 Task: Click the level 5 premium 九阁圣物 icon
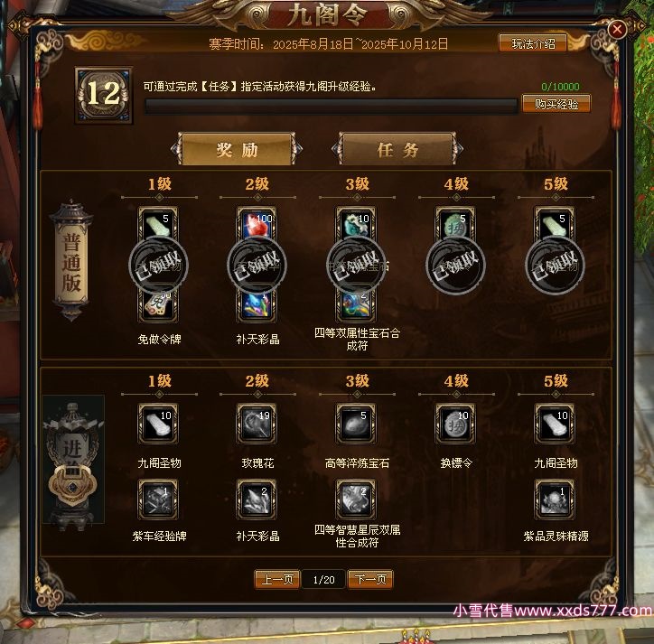pos(555,424)
